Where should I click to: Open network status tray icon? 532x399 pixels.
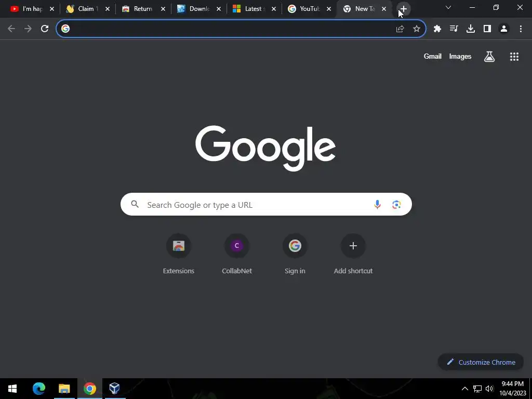coord(477,389)
